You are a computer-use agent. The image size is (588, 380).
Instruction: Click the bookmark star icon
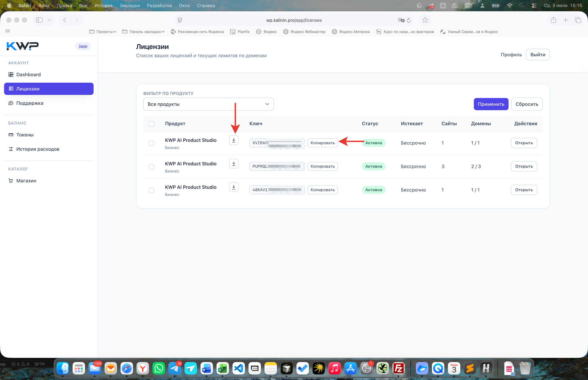tap(425, 20)
